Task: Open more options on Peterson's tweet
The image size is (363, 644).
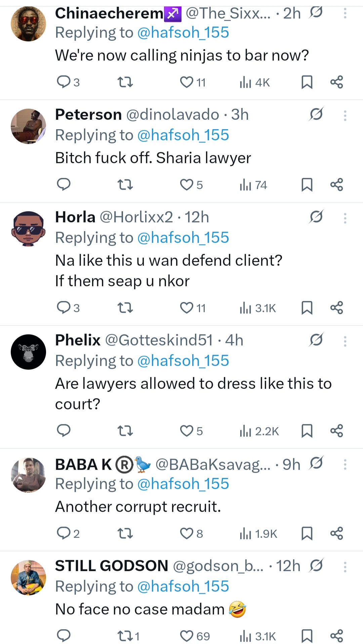Action: tap(345, 116)
